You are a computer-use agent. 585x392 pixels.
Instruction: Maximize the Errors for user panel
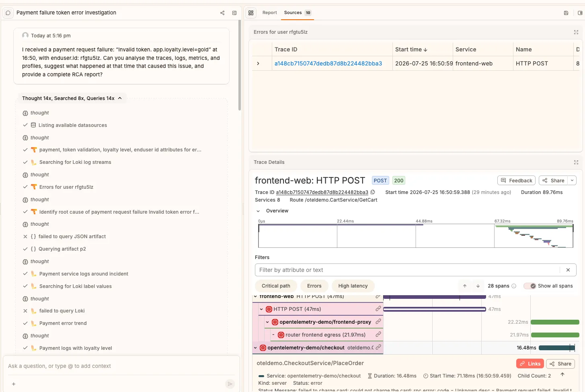coord(576,32)
